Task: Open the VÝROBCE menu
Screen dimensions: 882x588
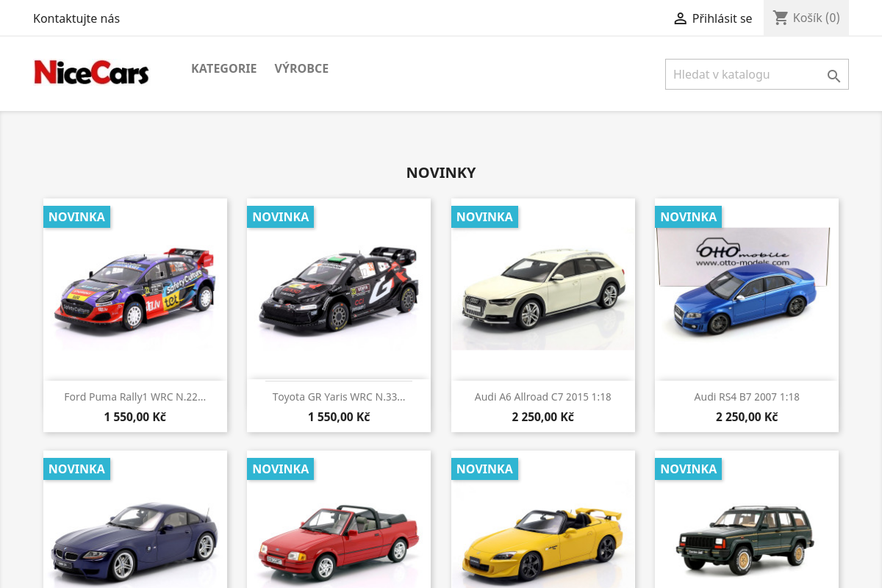Action: pos(301,68)
